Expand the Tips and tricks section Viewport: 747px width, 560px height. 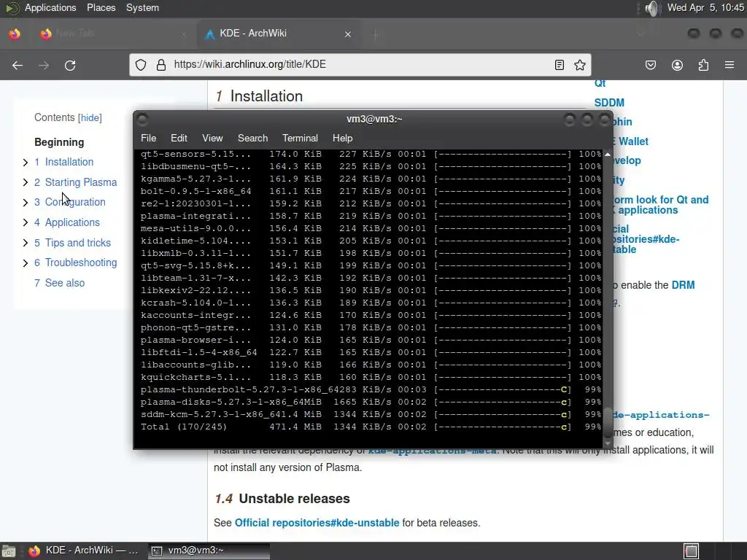tap(26, 243)
